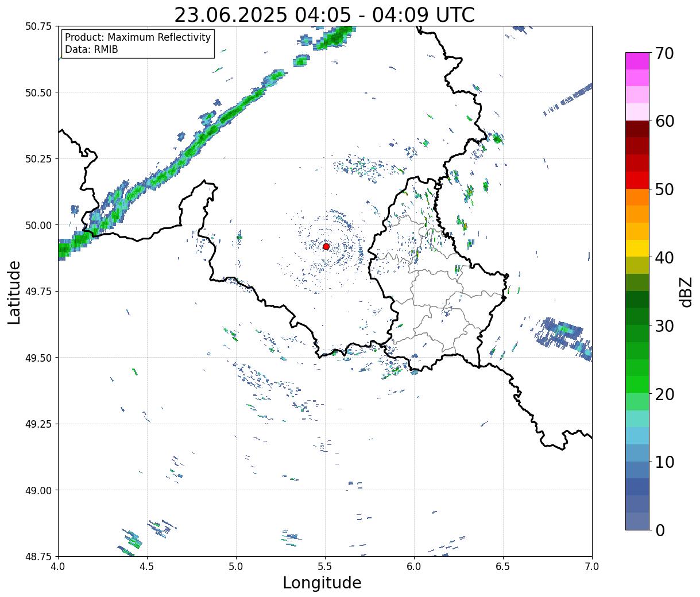Click the light blue colorbar segment above 10

tap(637, 452)
